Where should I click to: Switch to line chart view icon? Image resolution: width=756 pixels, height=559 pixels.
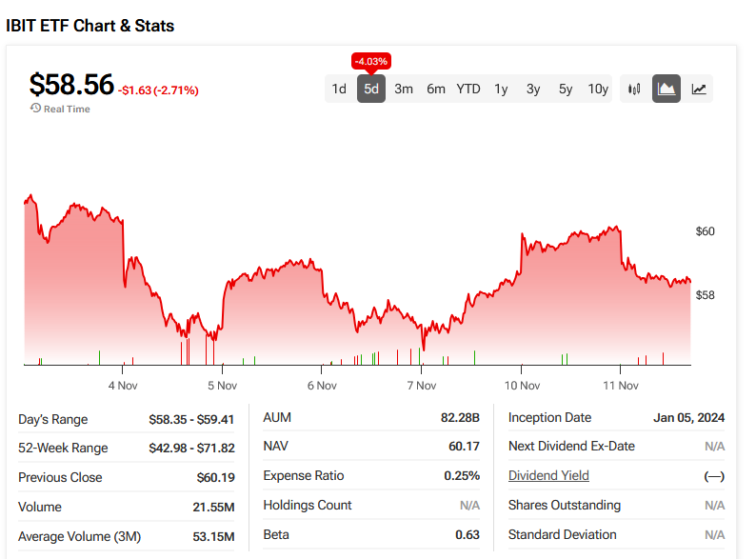pos(699,89)
